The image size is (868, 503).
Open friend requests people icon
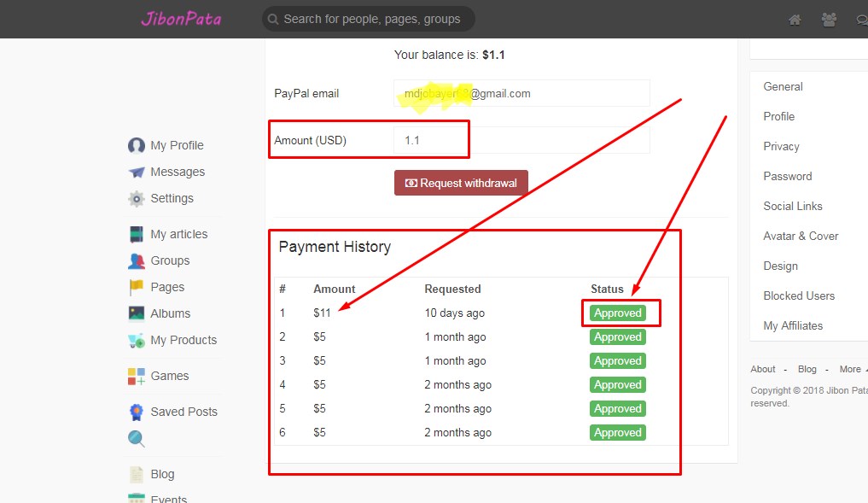coord(829,20)
